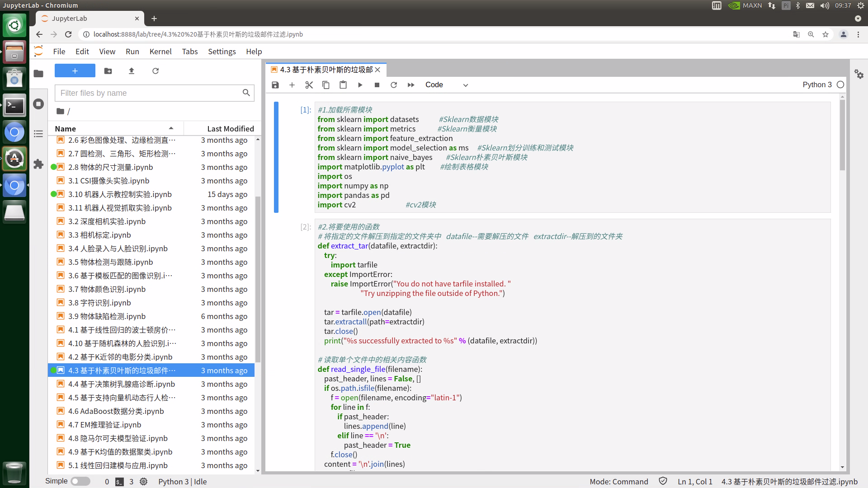Screen dimensions: 868x488
Task: Open 4.4 基于决策树乳腺癌诊断.ipynb file
Action: [121, 384]
